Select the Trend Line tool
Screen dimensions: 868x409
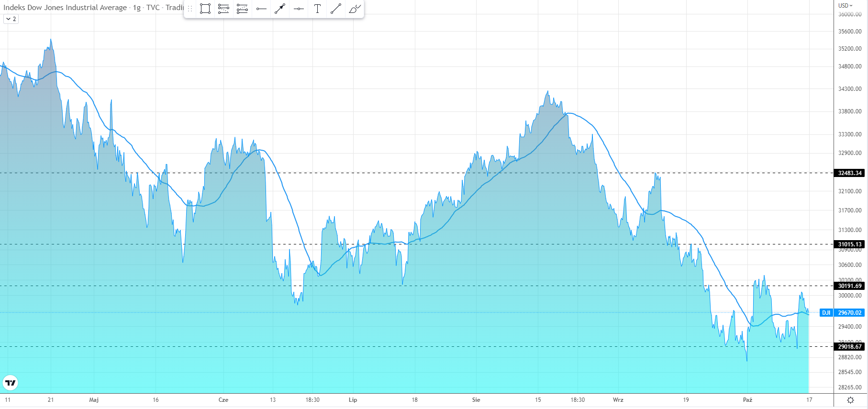pos(336,9)
